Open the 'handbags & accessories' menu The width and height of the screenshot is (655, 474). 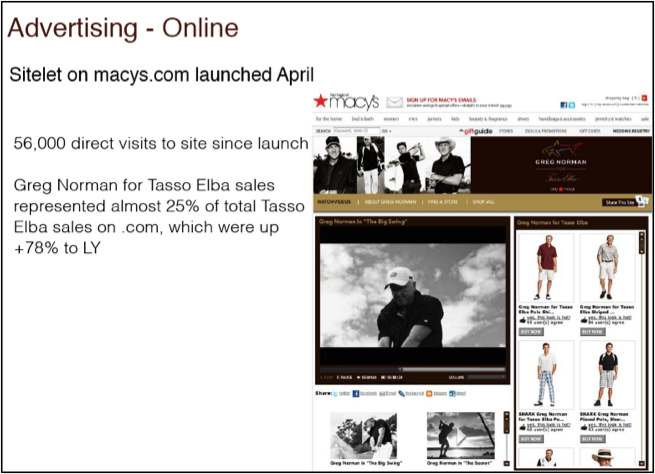click(x=562, y=119)
